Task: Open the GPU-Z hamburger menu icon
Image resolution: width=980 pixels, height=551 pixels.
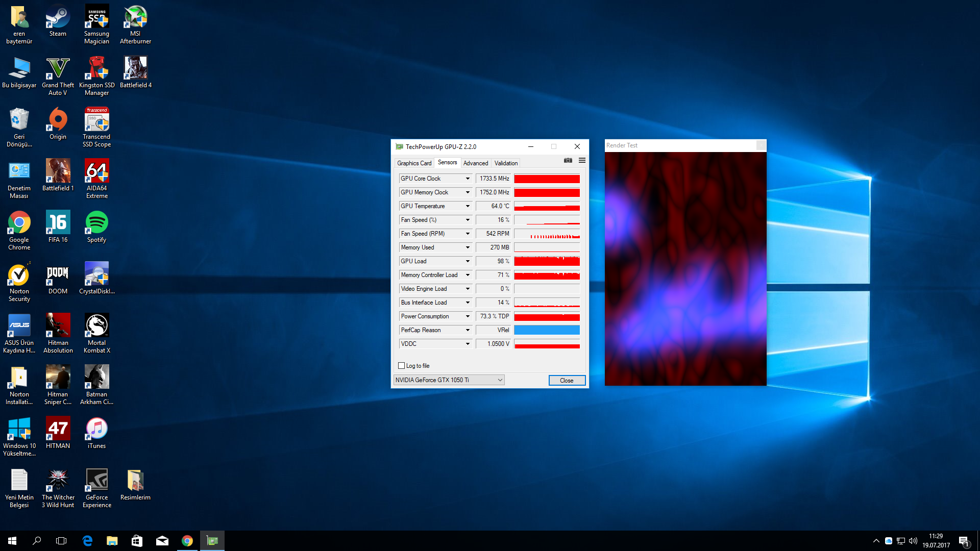Action: pos(582,160)
